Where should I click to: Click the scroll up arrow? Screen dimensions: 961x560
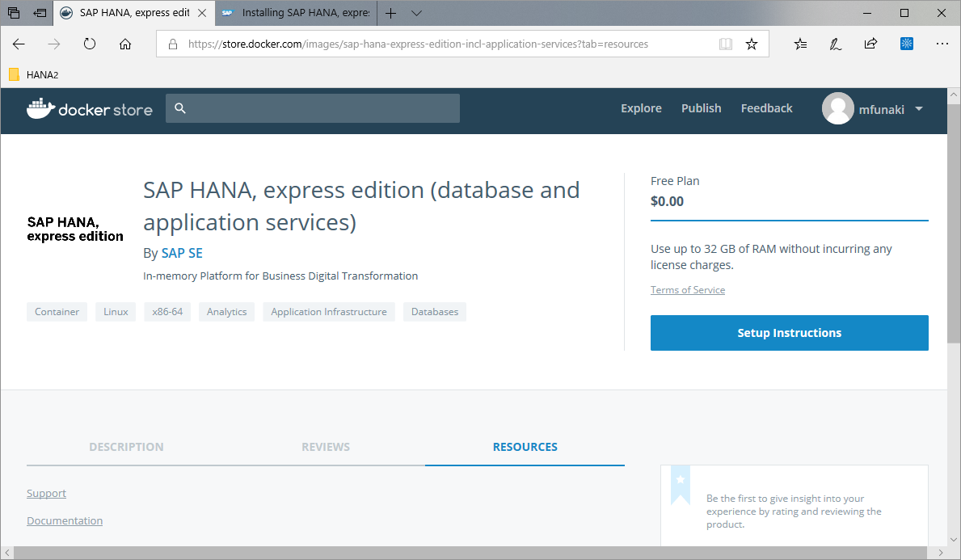pos(954,95)
